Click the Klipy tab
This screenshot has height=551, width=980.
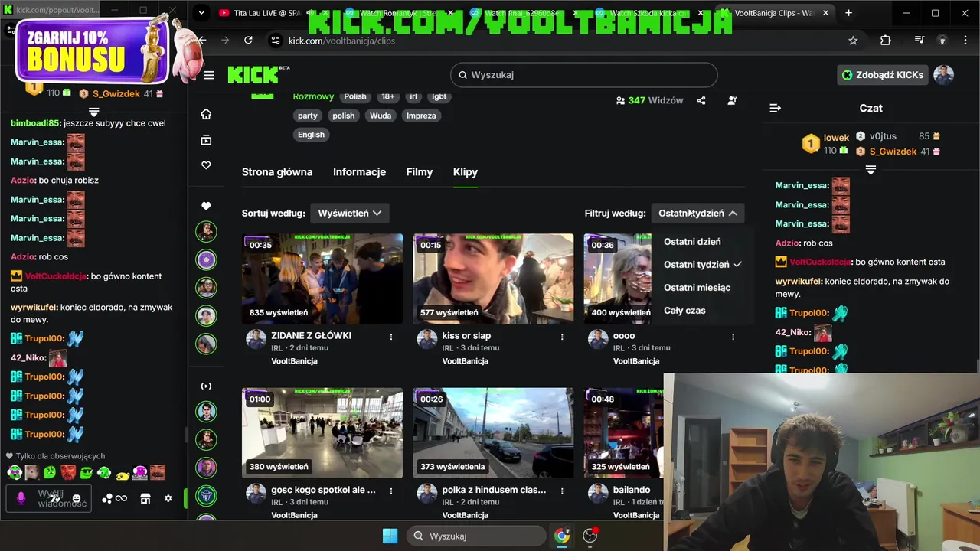465,172
